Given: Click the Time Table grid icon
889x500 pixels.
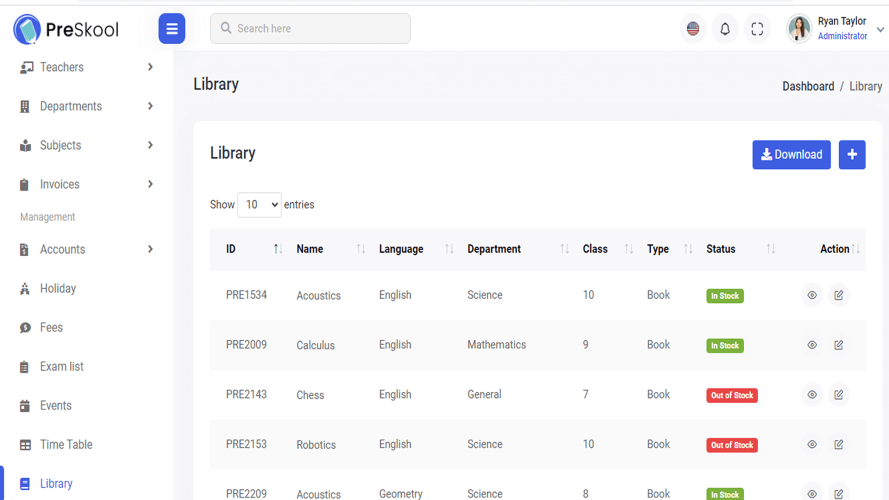Looking at the screenshot, I should [x=26, y=445].
